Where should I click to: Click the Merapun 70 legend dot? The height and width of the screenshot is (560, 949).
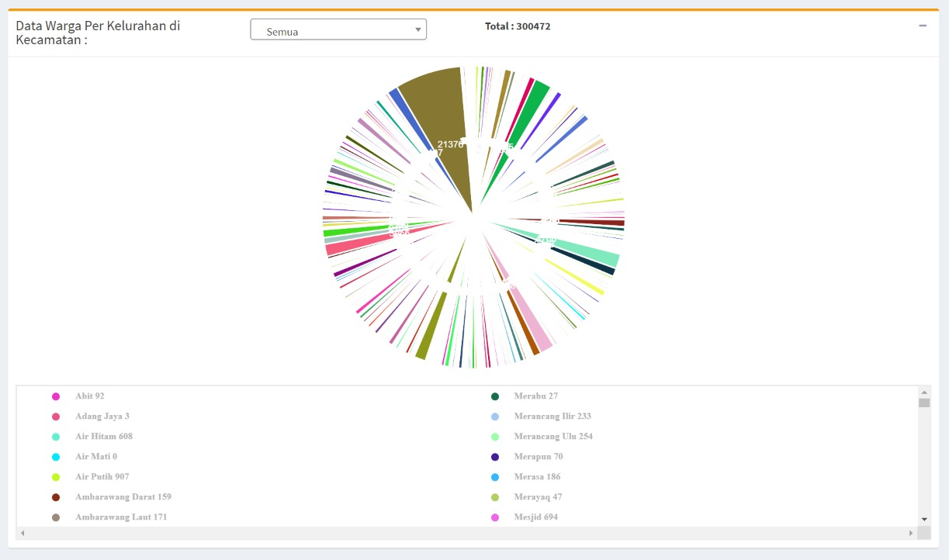point(495,457)
